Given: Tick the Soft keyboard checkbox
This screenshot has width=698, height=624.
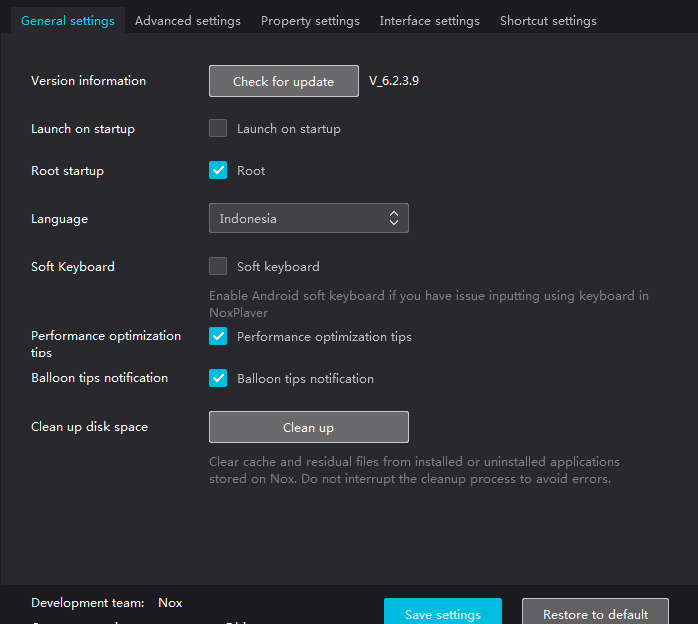Looking at the screenshot, I should coord(218,266).
